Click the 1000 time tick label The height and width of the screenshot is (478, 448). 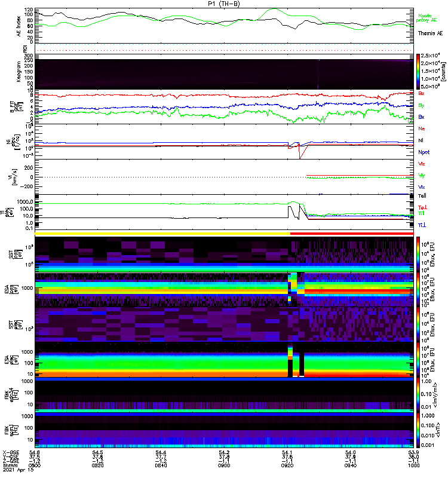413,465
